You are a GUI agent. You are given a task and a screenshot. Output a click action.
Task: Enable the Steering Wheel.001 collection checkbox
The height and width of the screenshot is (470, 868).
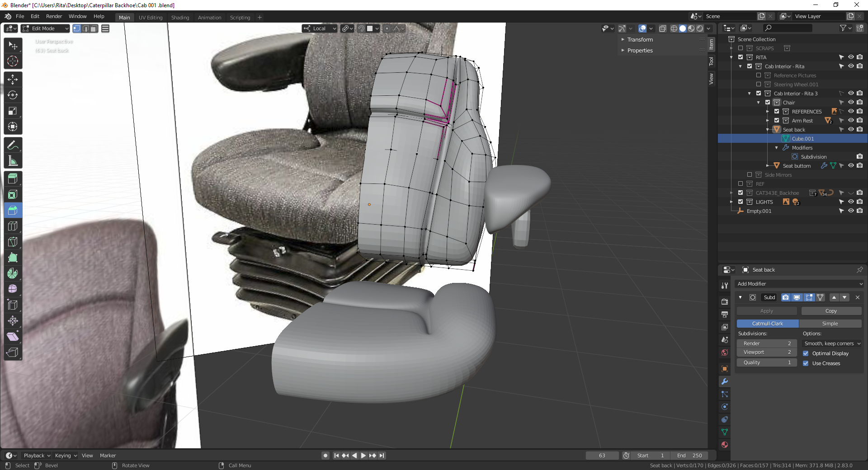tap(759, 85)
